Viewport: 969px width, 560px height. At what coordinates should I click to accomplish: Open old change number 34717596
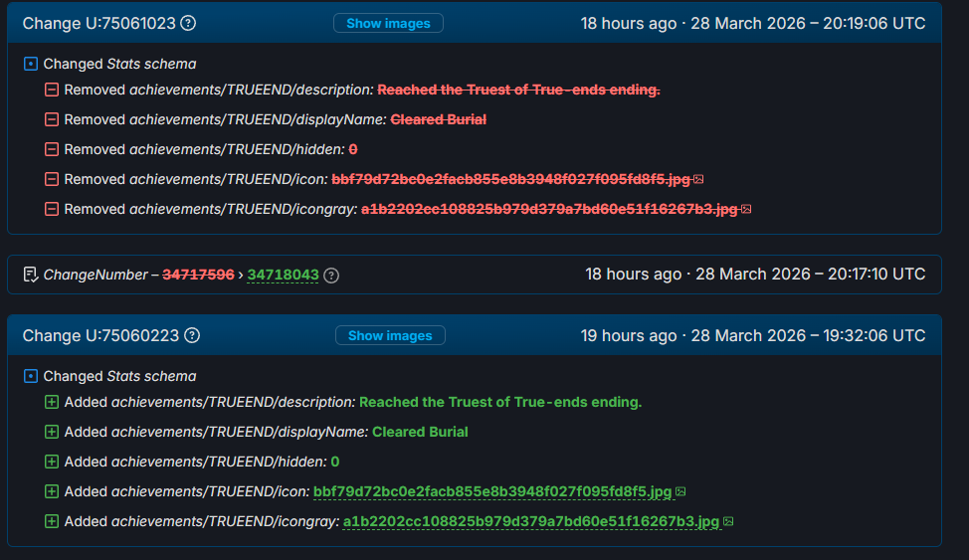click(198, 275)
